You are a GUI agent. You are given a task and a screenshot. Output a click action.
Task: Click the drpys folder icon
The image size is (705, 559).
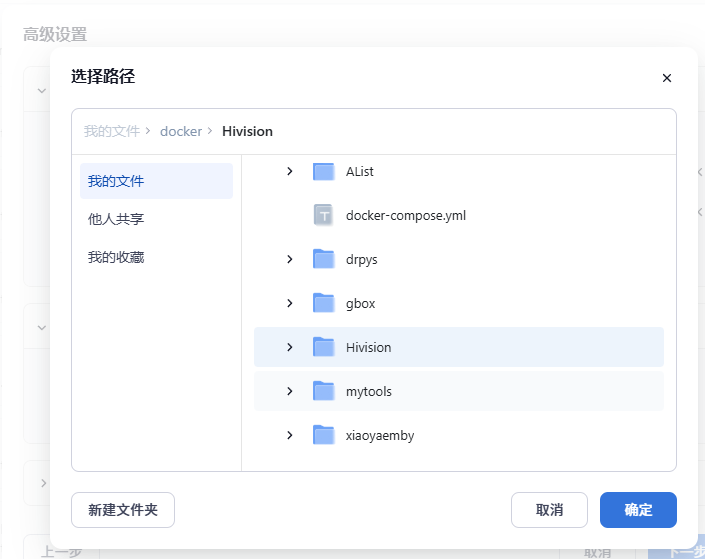[323, 259]
